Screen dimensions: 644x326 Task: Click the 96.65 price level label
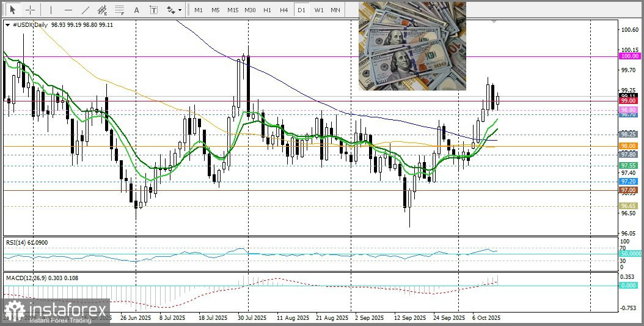coord(629,206)
